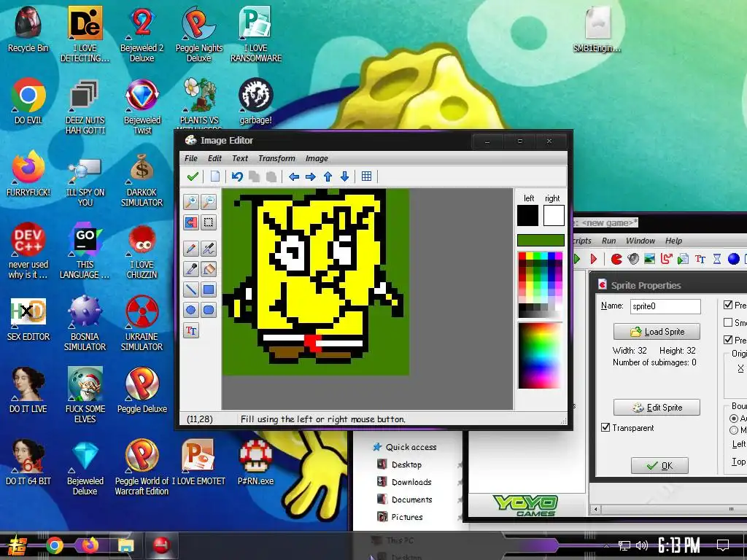Select the second (unselected) bounding box radio button
747x560 pixels.
[734, 430]
